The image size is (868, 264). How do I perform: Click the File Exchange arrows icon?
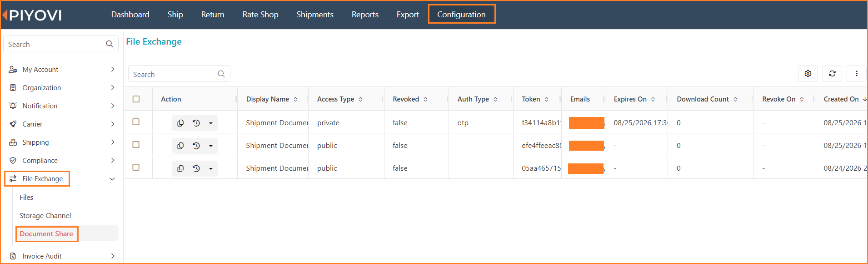(13, 178)
